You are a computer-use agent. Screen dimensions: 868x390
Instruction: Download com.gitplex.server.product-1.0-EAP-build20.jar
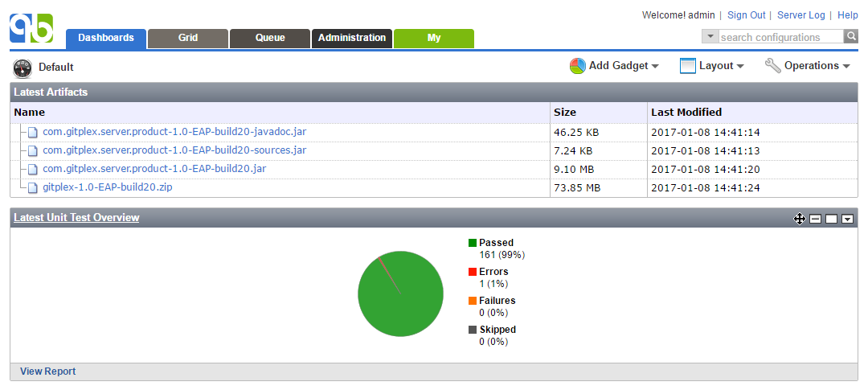[x=154, y=168]
